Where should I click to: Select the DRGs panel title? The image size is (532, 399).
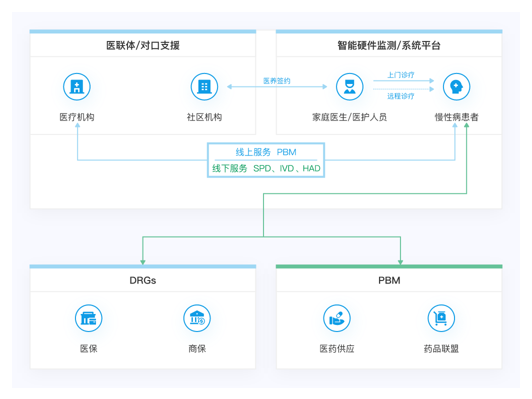(143, 280)
